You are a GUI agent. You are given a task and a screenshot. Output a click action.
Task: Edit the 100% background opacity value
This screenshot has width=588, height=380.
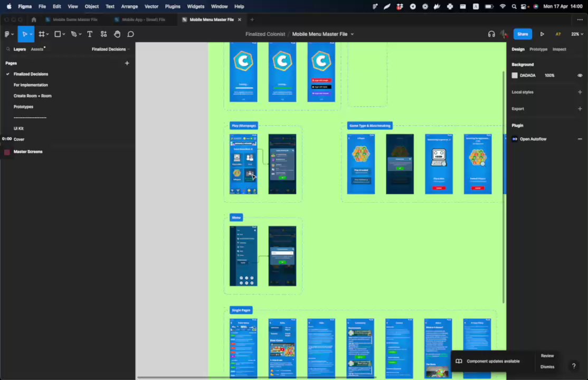click(549, 75)
